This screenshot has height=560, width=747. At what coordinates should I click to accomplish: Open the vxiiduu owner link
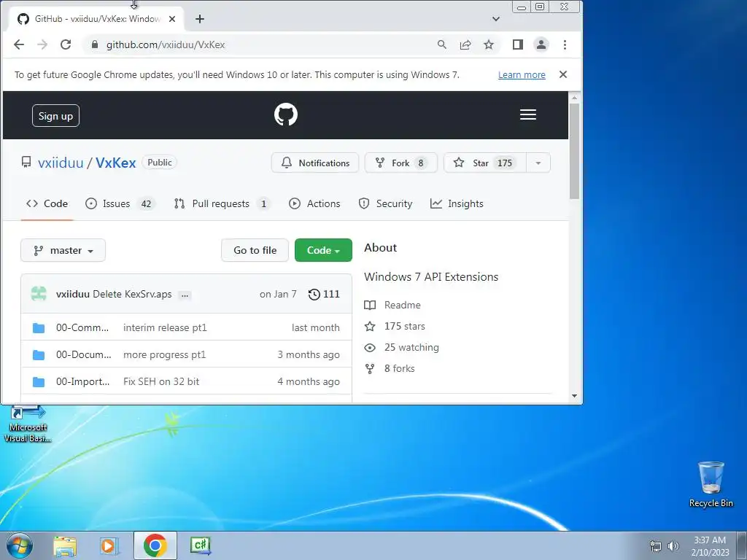[x=61, y=163]
